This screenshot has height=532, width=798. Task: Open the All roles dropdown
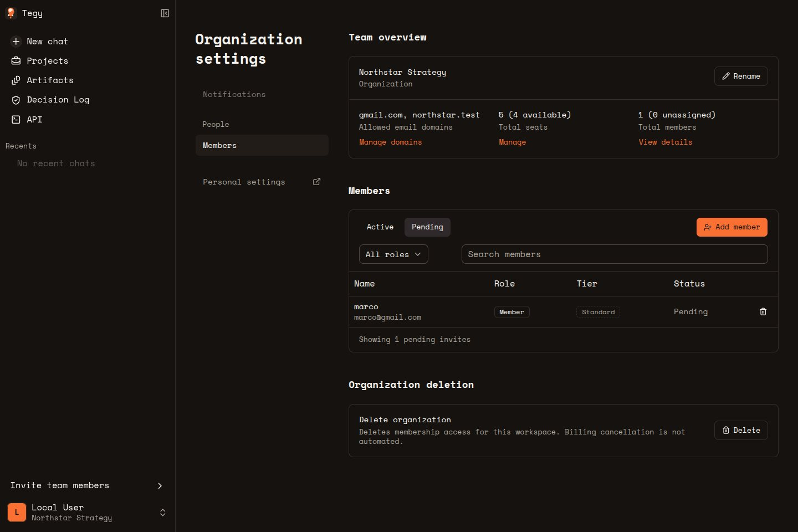(x=393, y=254)
